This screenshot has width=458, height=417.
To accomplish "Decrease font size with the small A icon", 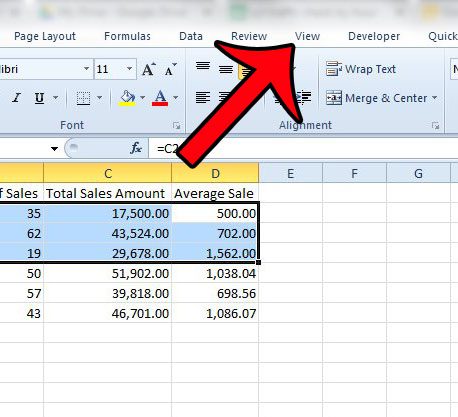I will point(170,69).
